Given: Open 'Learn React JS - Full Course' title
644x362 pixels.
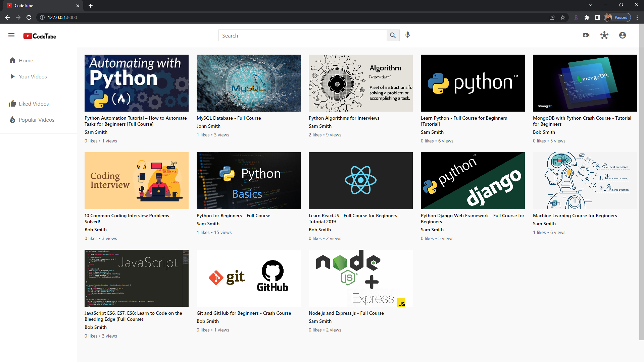Looking at the screenshot, I should pos(354,219).
